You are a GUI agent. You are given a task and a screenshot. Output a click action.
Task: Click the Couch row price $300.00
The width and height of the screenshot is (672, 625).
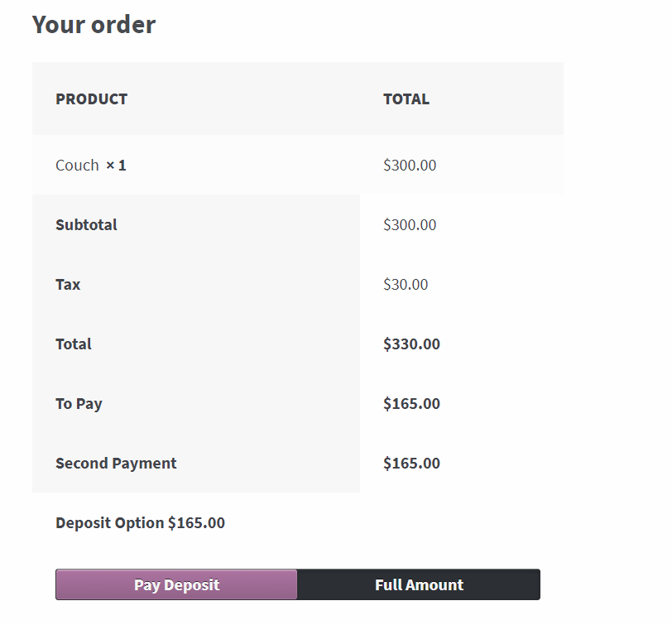tap(410, 166)
